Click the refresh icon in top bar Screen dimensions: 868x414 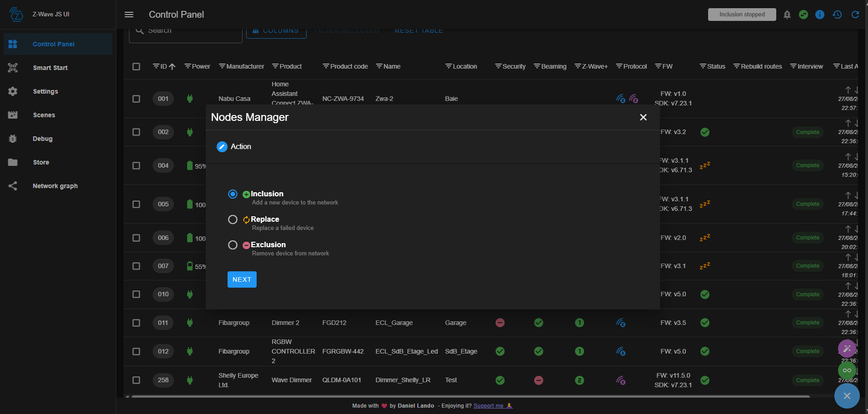[x=855, y=15]
